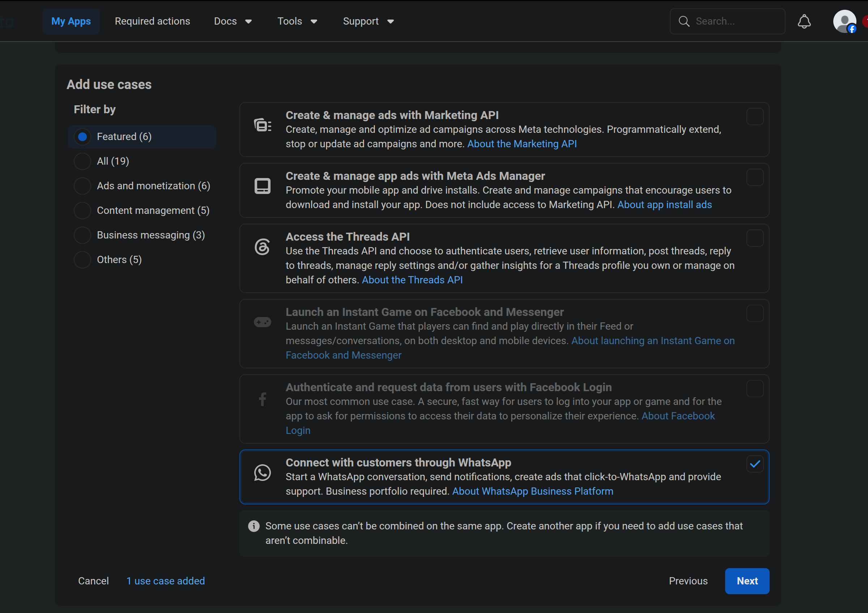Image resolution: width=868 pixels, height=613 pixels.
Task: Click the WhatsApp logo icon
Action: point(262,473)
